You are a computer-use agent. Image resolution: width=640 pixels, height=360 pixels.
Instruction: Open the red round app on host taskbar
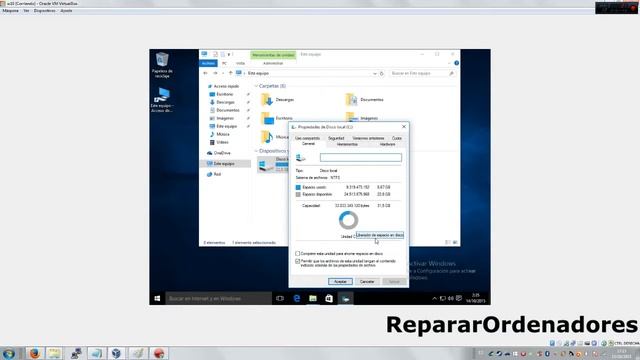[x=159, y=353]
